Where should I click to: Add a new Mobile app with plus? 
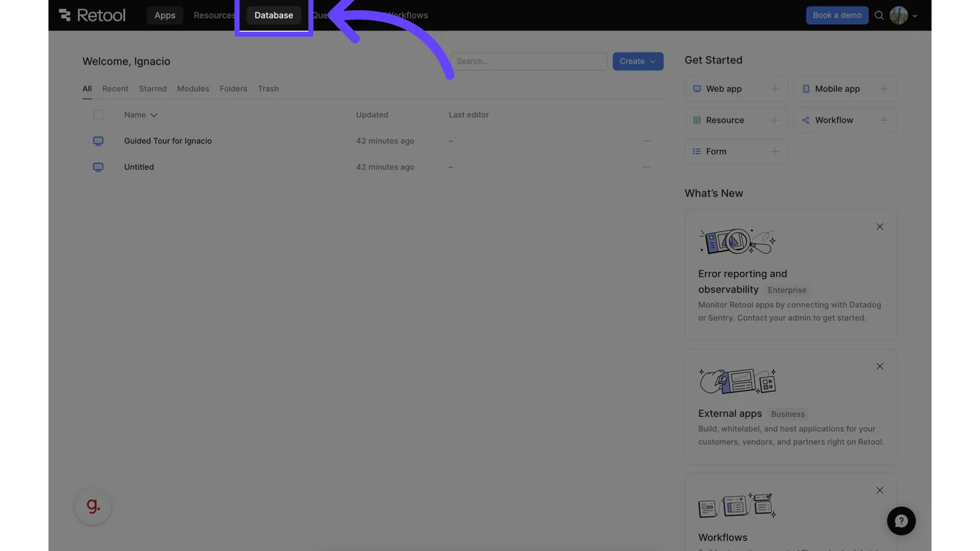click(883, 89)
